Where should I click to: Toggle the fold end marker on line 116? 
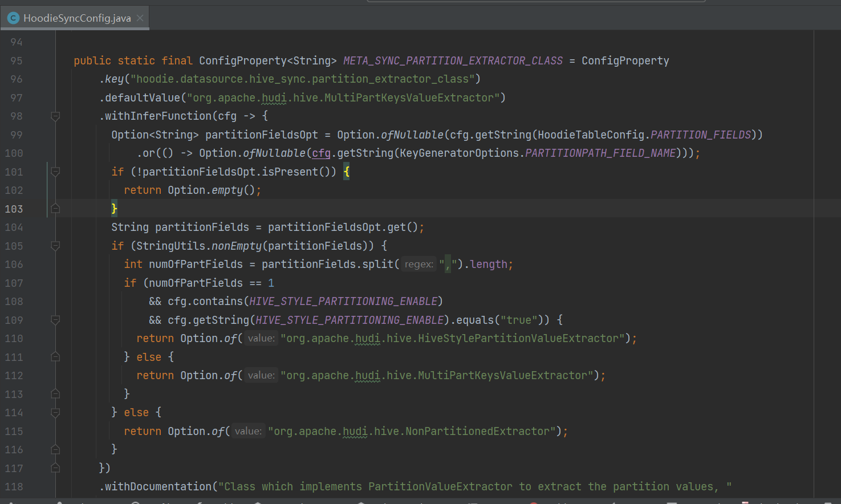tap(55, 449)
